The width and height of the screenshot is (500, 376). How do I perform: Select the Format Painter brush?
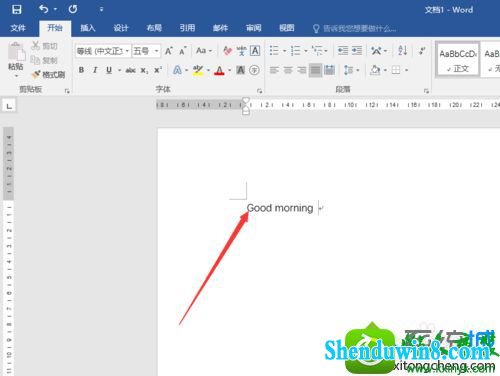pyautogui.click(x=48, y=75)
